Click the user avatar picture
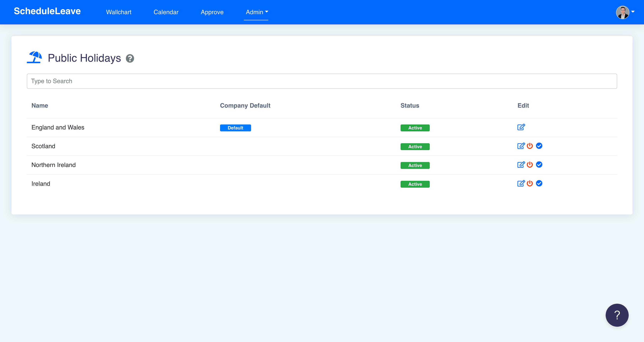Screen dimensions: 644x342 tap(622, 12)
